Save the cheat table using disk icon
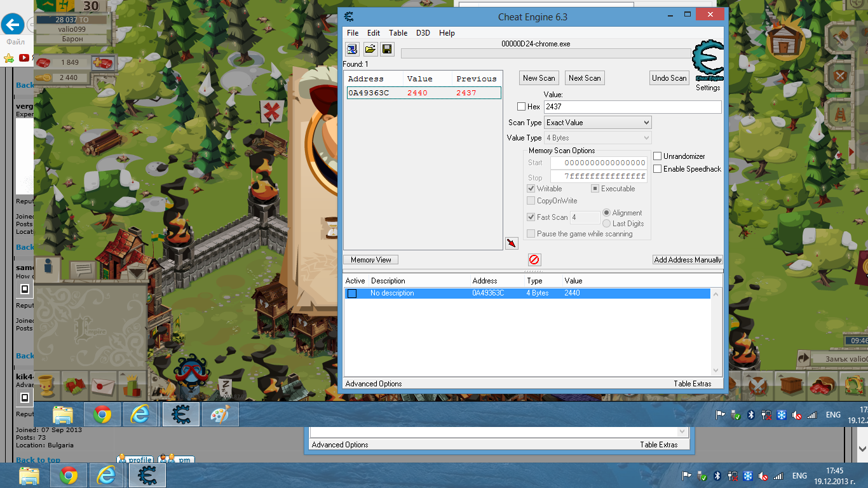Image resolution: width=868 pixels, height=488 pixels. click(x=387, y=49)
